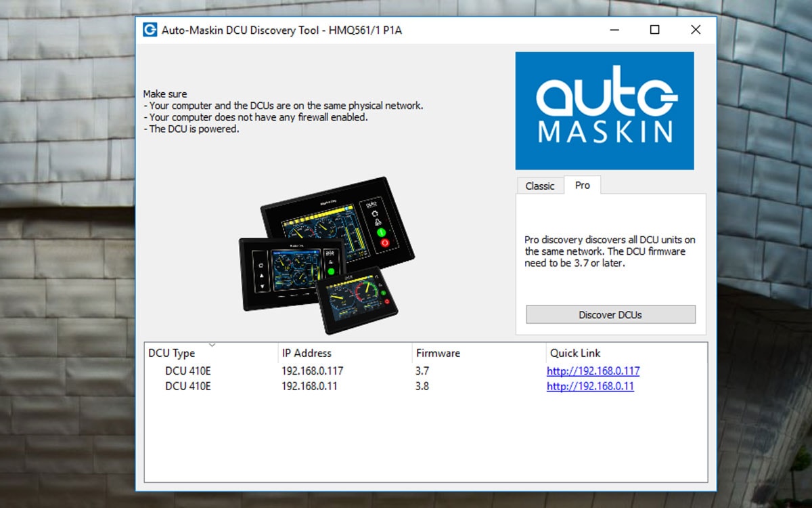Viewport: 812px width, 508px height.
Task: Click the Discover DCUs button
Action: (610, 314)
